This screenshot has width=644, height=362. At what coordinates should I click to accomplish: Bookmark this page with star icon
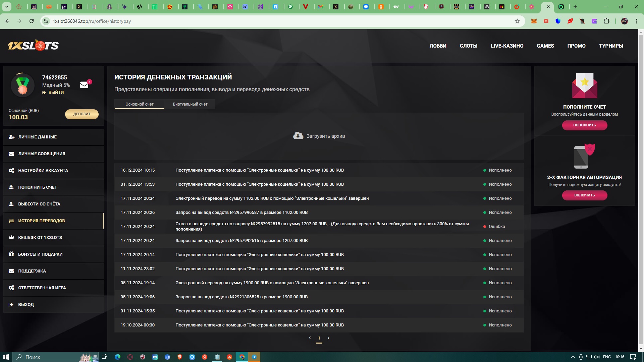[x=517, y=21]
